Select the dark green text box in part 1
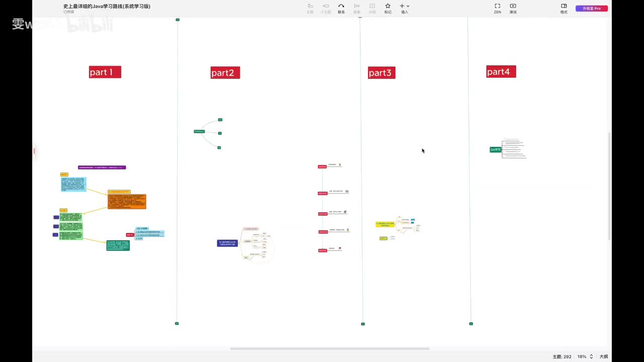This screenshot has width=644, height=362. coord(118,245)
